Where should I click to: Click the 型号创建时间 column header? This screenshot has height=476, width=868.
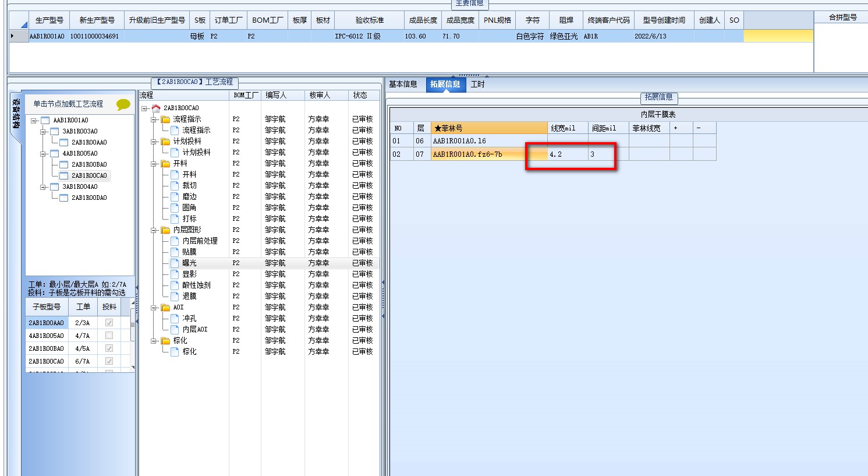(x=664, y=20)
